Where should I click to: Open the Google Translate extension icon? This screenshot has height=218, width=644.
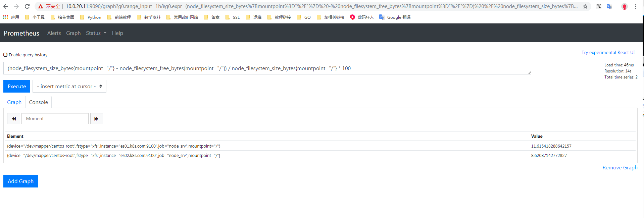pos(609,6)
